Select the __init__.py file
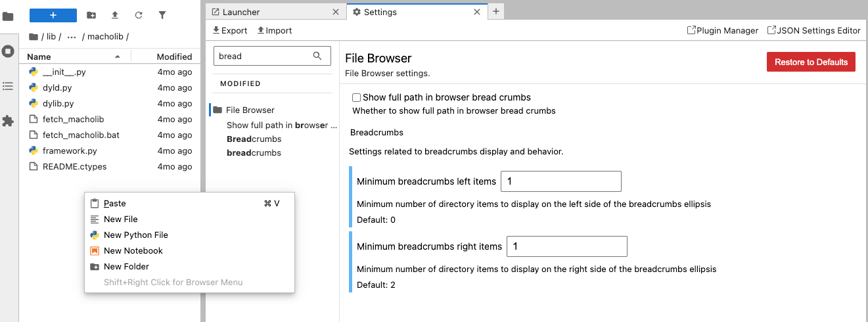 (x=109, y=72)
